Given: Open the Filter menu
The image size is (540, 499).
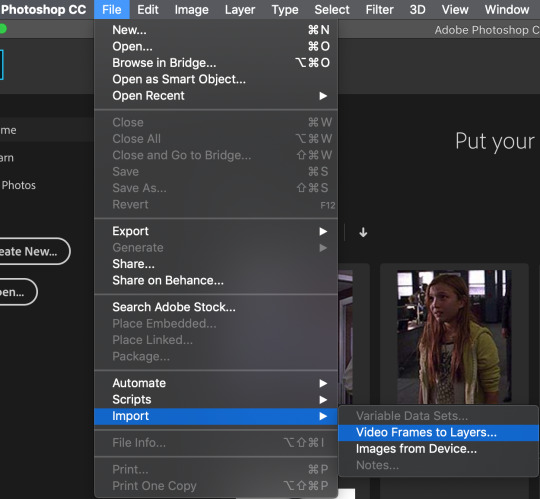Looking at the screenshot, I should tap(379, 10).
